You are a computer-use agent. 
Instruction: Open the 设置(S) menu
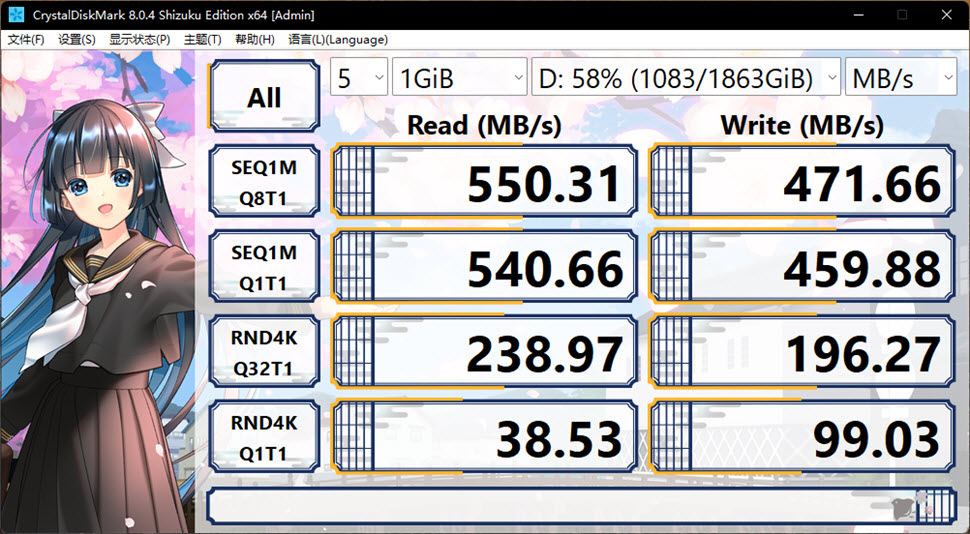tap(77, 40)
